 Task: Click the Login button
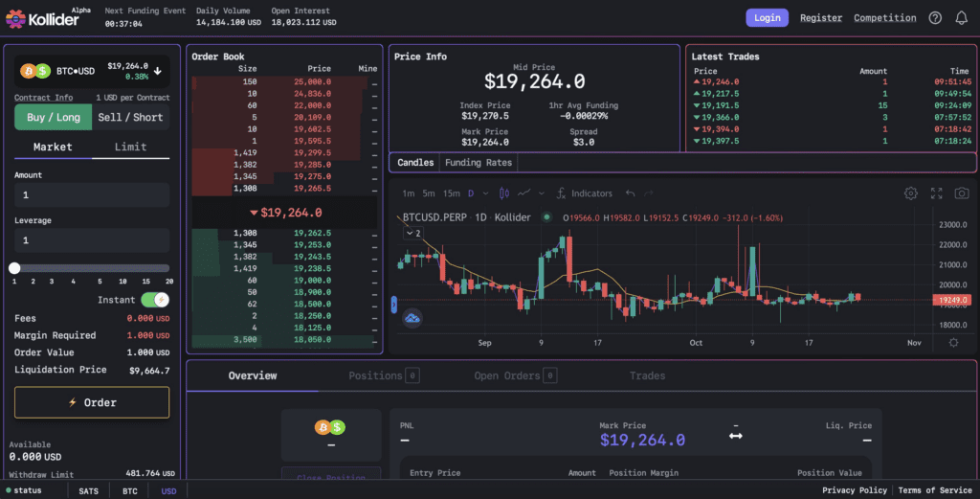[767, 18]
